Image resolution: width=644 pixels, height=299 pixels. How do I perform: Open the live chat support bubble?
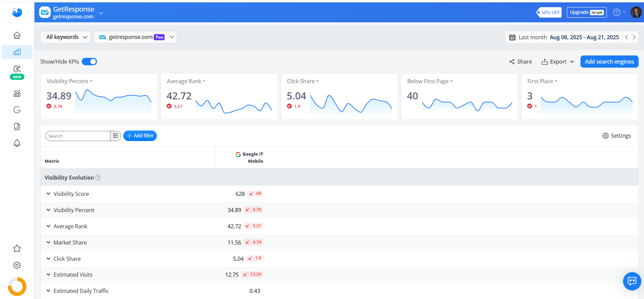click(x=632, y=281)
